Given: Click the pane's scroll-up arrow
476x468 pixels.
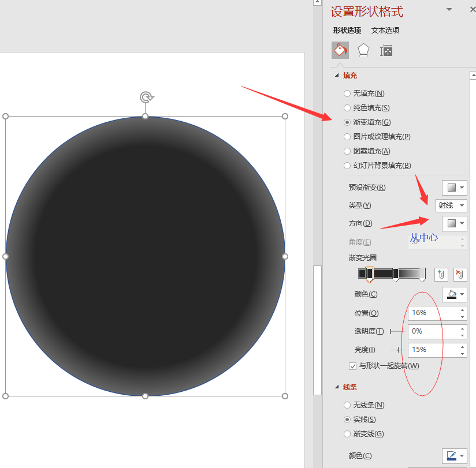Looking at the screenshot, I should click(x=473, y=75).
